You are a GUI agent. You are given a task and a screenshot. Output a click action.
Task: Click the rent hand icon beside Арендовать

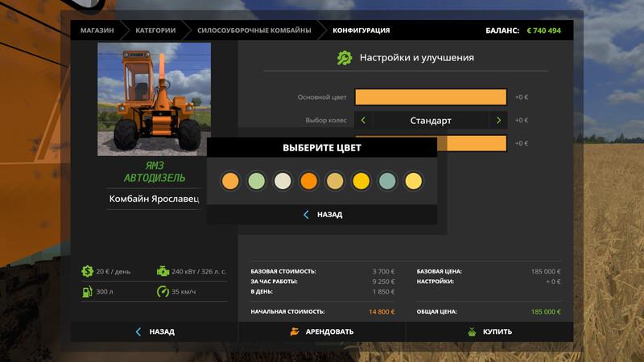click(x=295, y=331)
